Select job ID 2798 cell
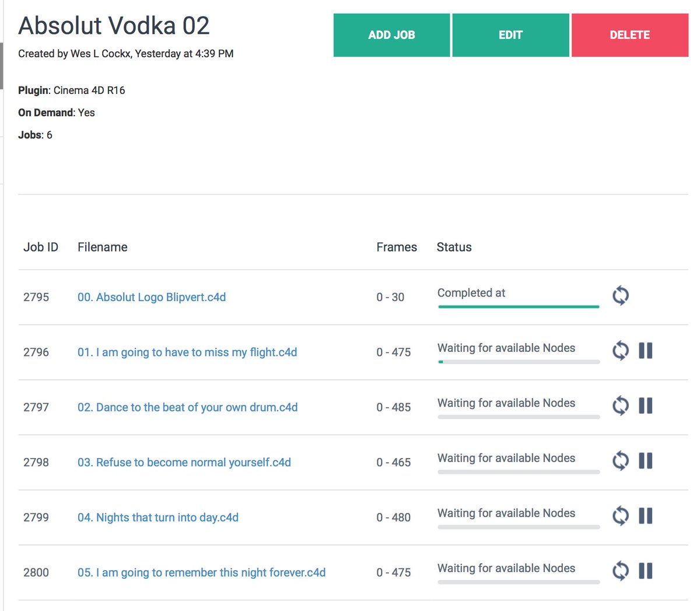 (36, 462)
